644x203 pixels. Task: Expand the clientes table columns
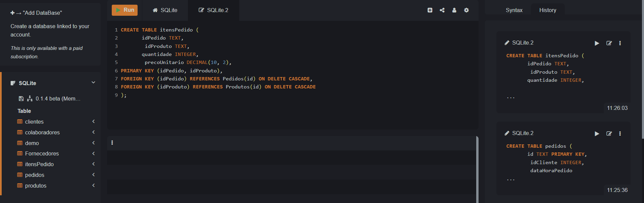(93, 122)
